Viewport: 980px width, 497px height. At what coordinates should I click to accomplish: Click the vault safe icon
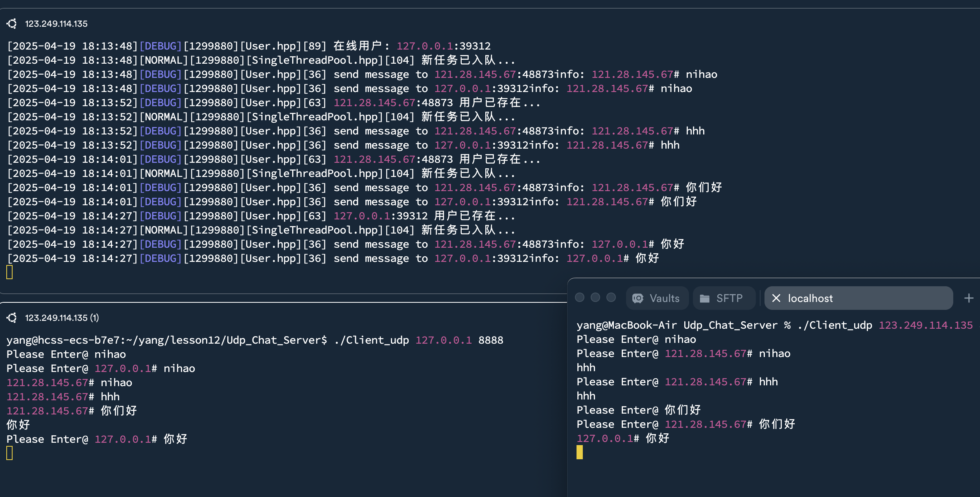pyautogui.click(x=638, y=298)
